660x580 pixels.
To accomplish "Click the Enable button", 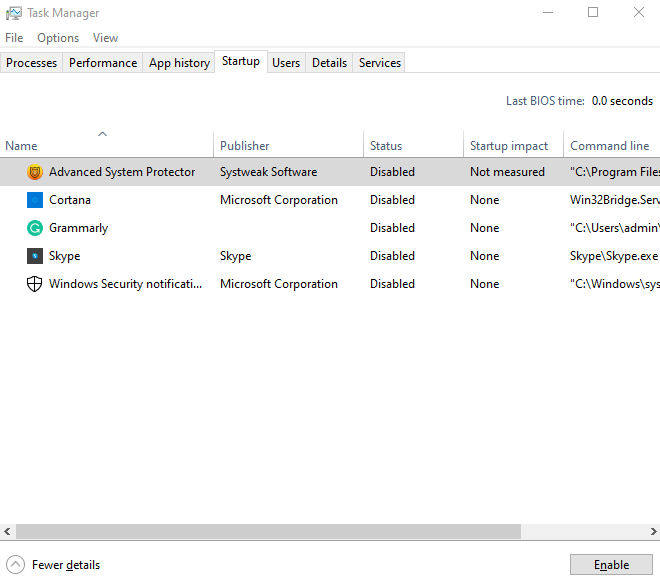I will tap(611, 564).
